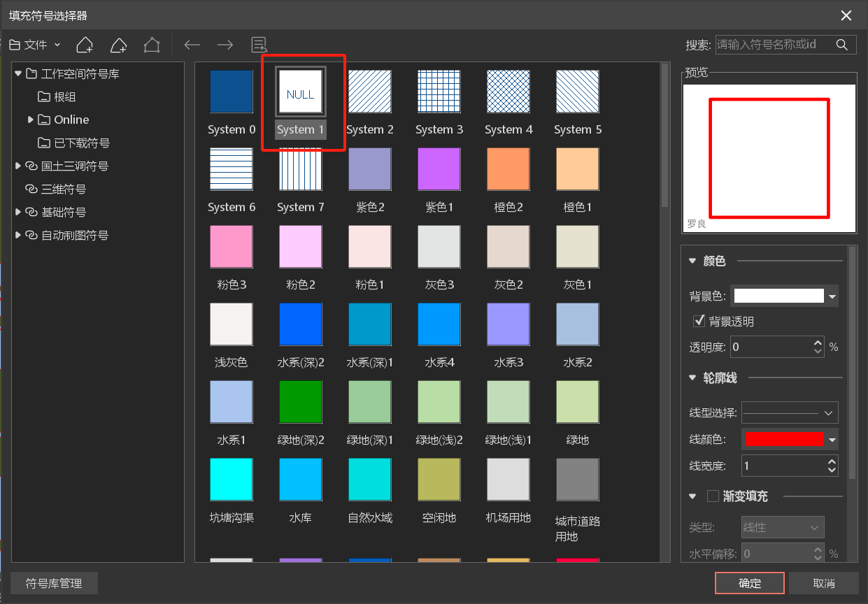
Task: Pick the 灰色1 fill swatch
Action: click(578, 247)
